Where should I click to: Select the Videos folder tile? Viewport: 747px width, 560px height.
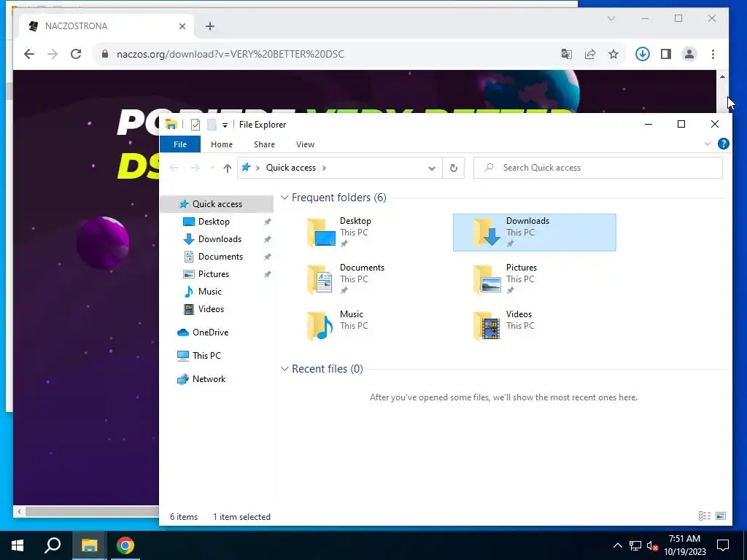[x=535, y=326]
